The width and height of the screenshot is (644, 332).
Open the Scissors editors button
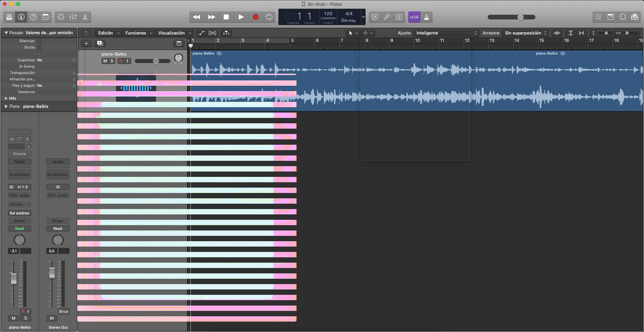tap(85, 17)
